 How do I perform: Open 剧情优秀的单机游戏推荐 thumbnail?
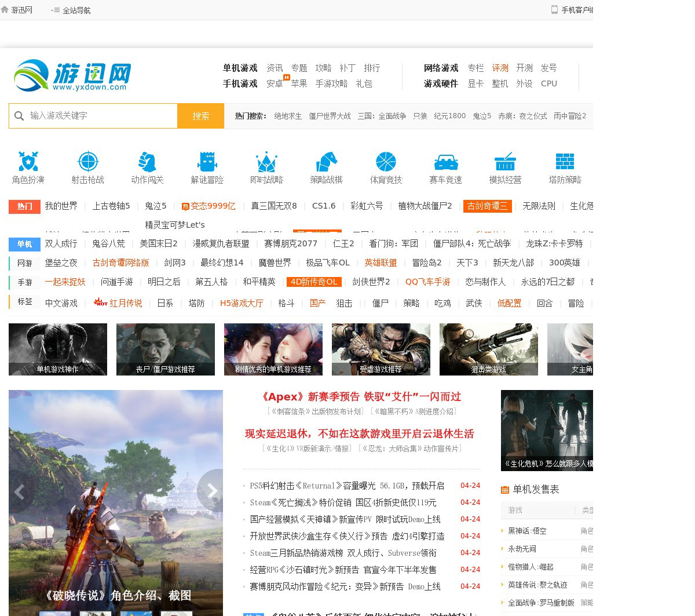(273, 349)
